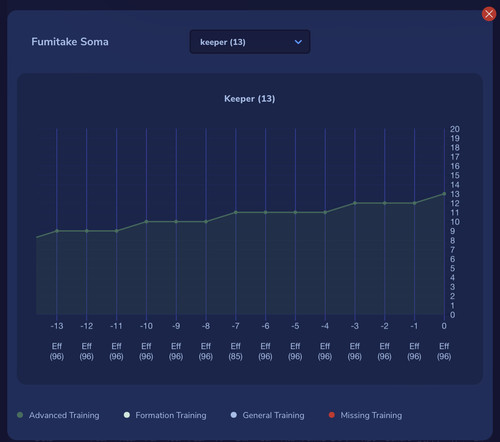
Task: Close the training graph dialog
Action: point(489,14)
